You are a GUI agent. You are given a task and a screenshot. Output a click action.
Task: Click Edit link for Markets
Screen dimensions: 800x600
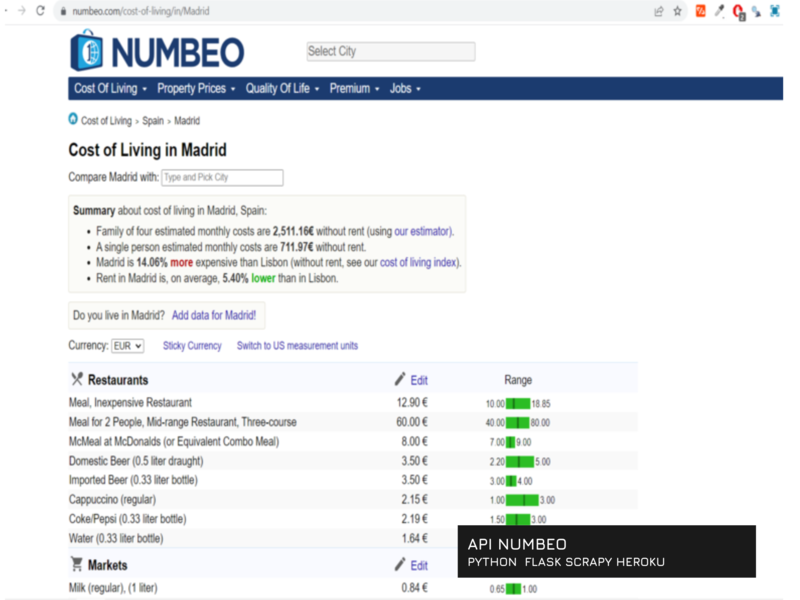[x=419, y=566]
